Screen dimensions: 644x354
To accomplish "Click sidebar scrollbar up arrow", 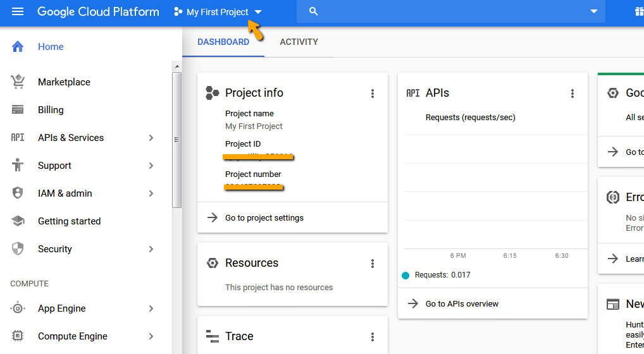I will click(177, 66).
